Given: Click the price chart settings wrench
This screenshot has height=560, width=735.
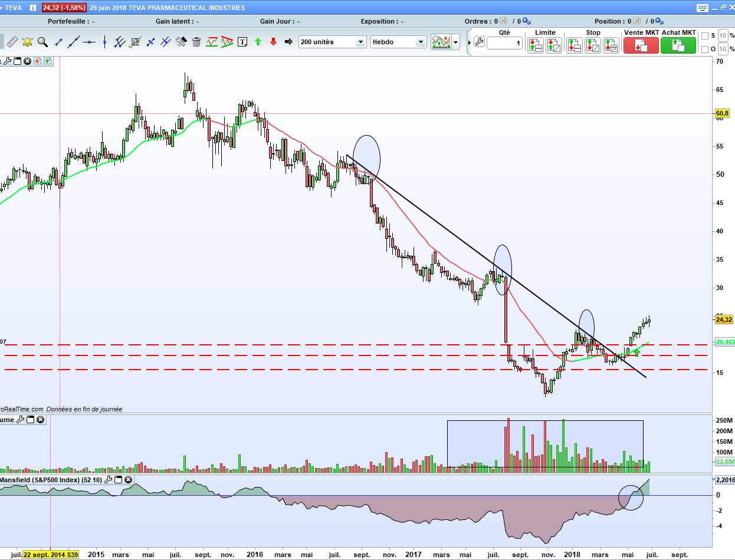Looking at the screenshot, I should coord(6,61).
